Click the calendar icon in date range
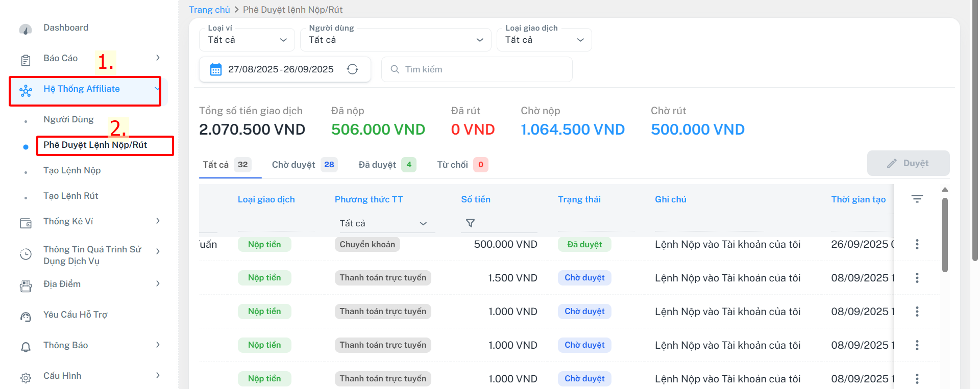 tap(216, 69)
